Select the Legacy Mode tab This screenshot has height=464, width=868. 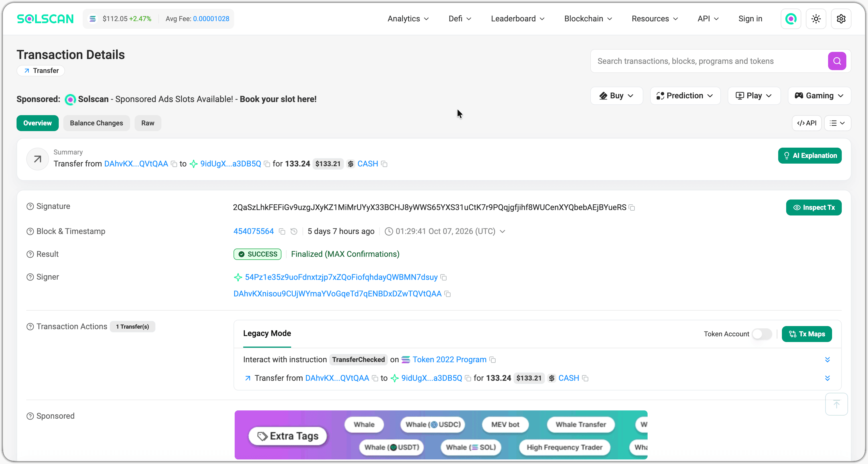[267, 333]
